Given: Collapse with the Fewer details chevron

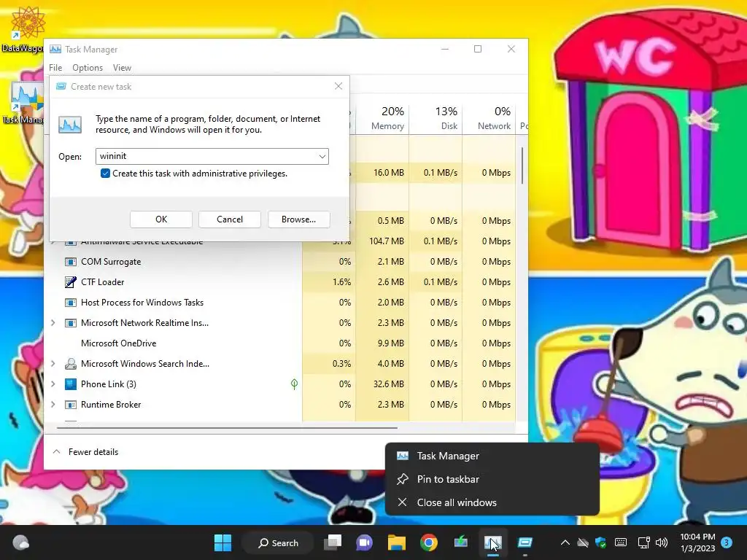Looking at the screenshot, I should 56,451.
